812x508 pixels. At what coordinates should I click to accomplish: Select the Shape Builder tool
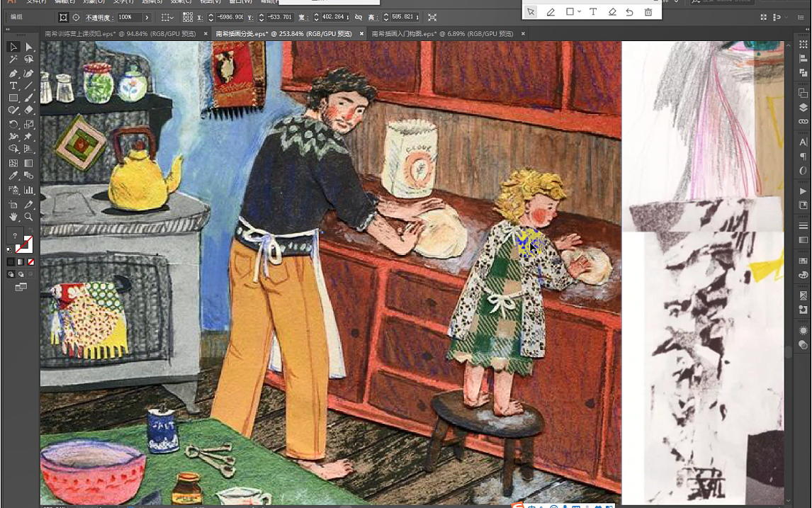(13, 149)
